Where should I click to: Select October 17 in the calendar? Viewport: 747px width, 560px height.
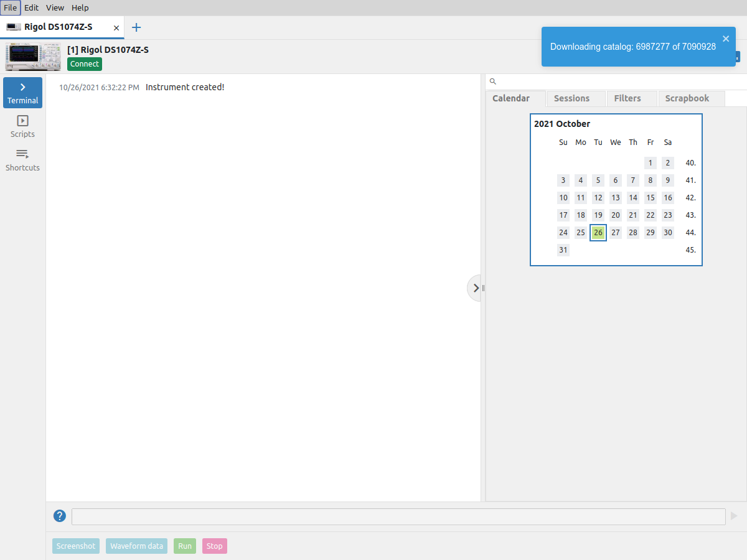(x=563, y=215)
